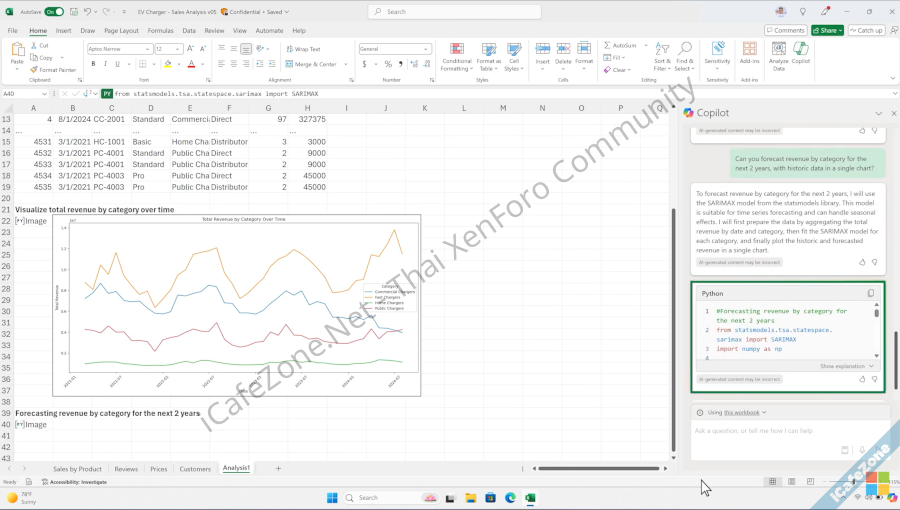
Task: Toggle the AutoSave switch off
Action: (55, 12)
